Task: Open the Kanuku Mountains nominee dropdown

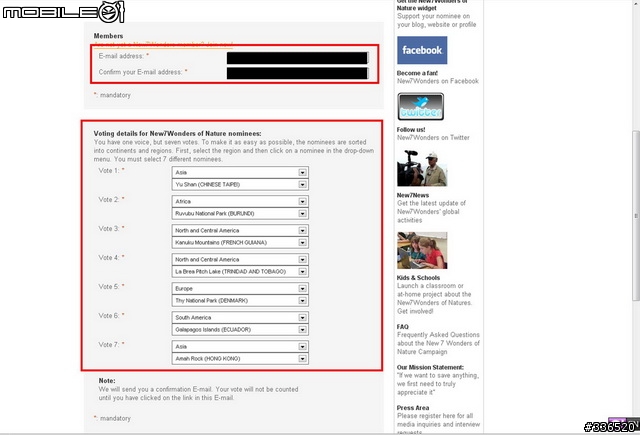Action: click(x=240, y=242)
